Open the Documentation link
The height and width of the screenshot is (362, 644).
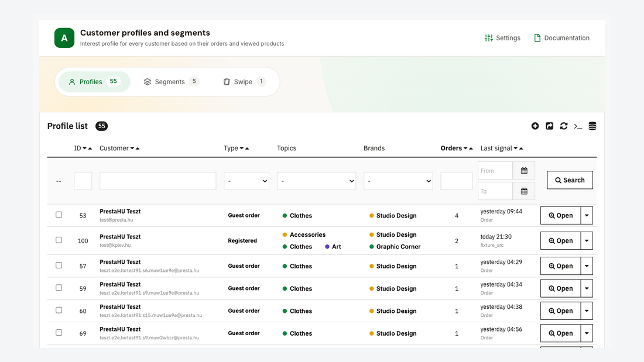[x=561, y=38]
